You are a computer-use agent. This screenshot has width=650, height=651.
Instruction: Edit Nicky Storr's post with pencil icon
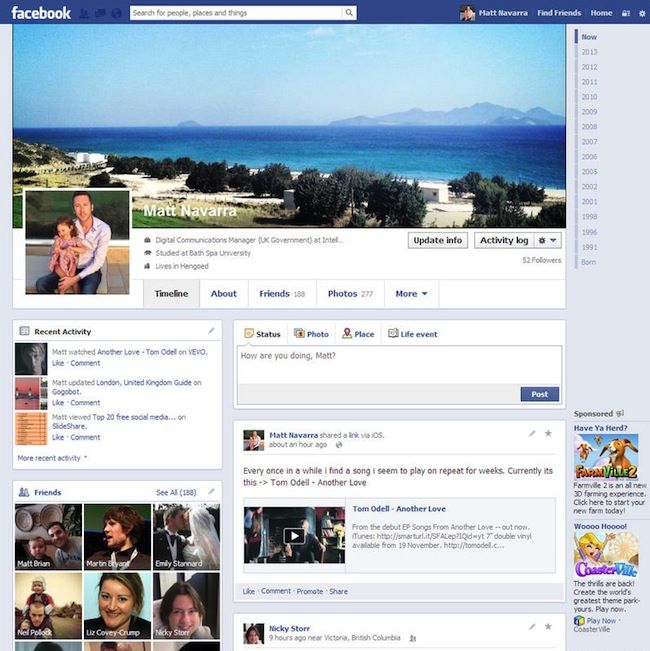532,627
